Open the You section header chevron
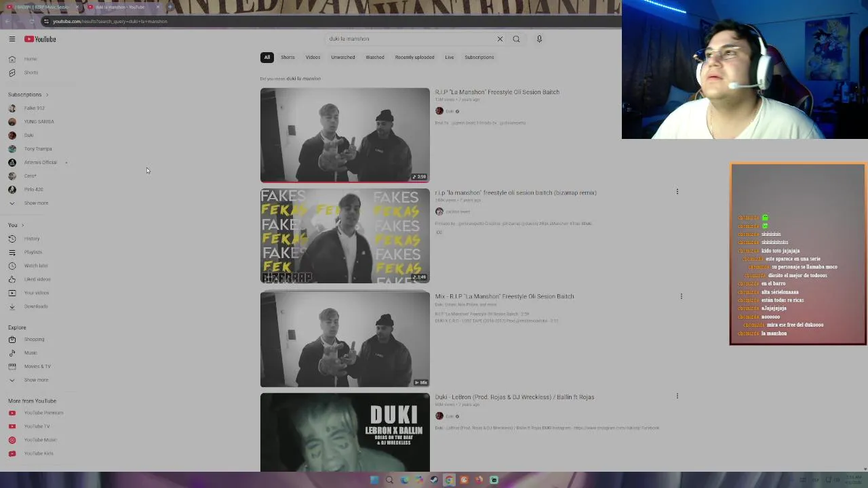 (x=22, y=225)
